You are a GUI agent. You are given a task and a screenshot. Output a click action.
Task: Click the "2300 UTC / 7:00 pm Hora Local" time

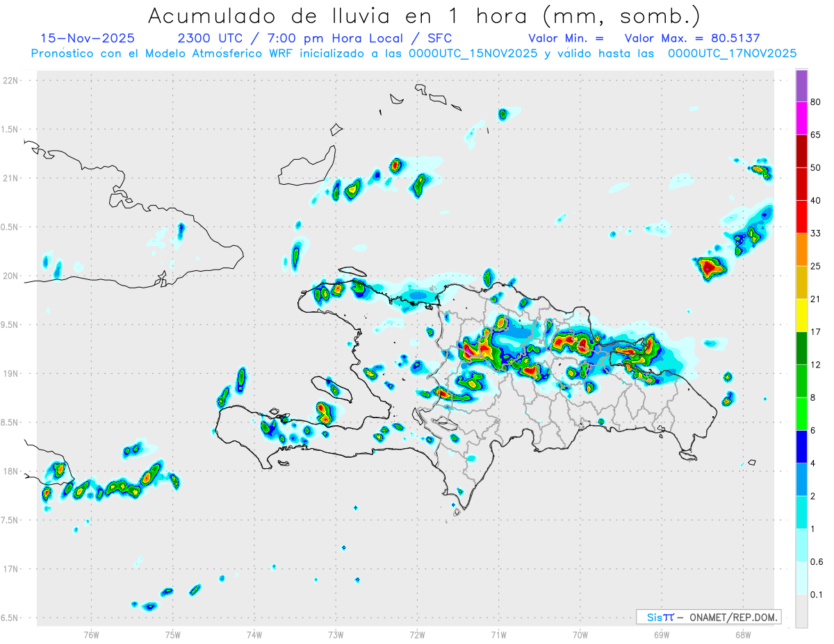coord(297,38)
